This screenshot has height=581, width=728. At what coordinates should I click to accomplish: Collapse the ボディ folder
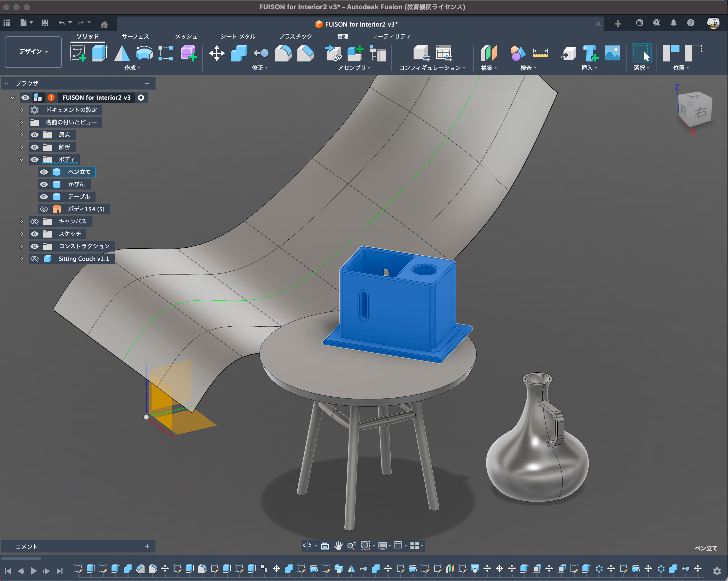[x=22, y=159]
